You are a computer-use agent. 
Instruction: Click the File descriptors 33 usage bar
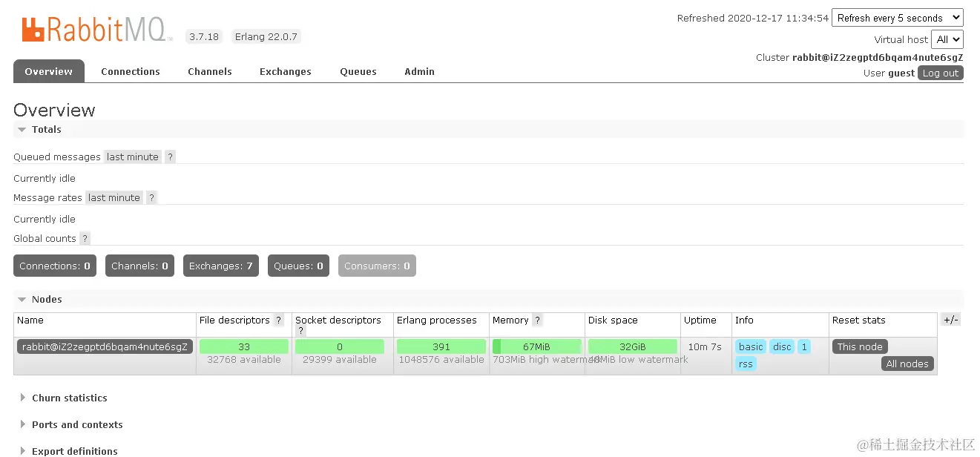tap(244, 346)
